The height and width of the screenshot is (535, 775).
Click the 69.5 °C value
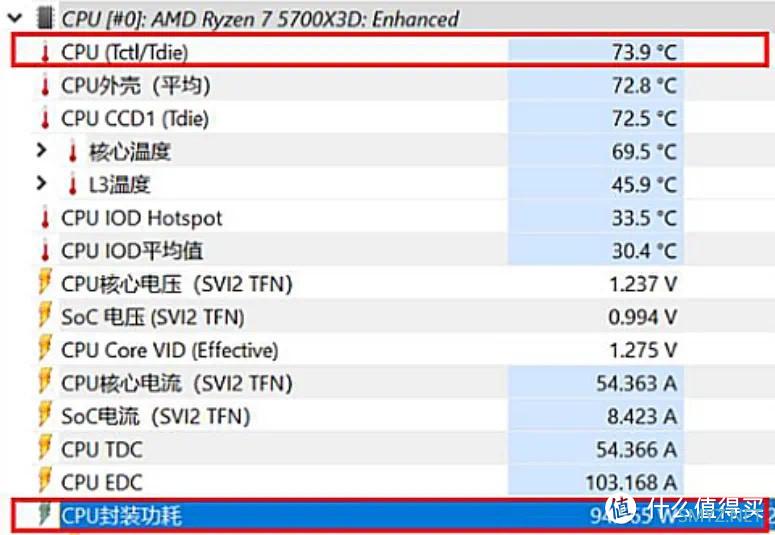coord(644,152)
